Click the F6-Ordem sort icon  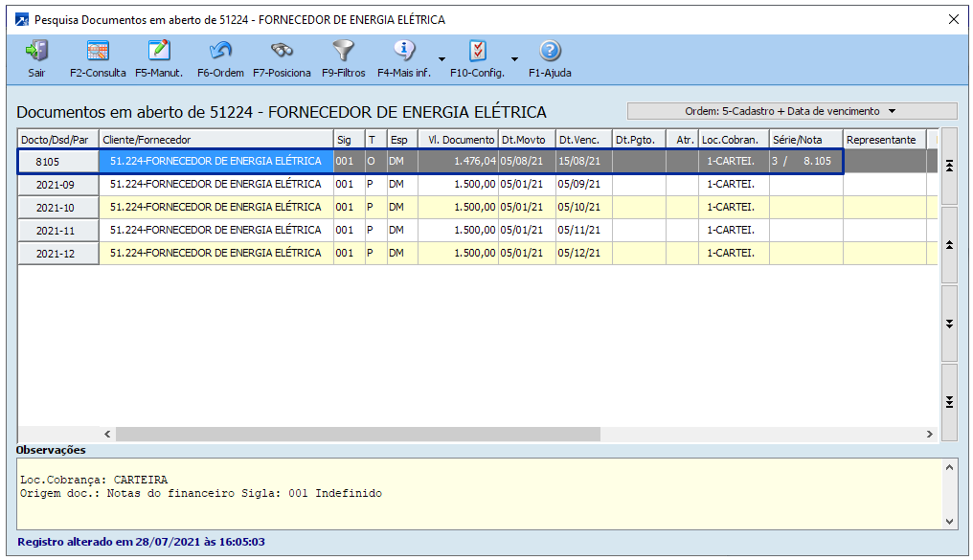(220, 52)
